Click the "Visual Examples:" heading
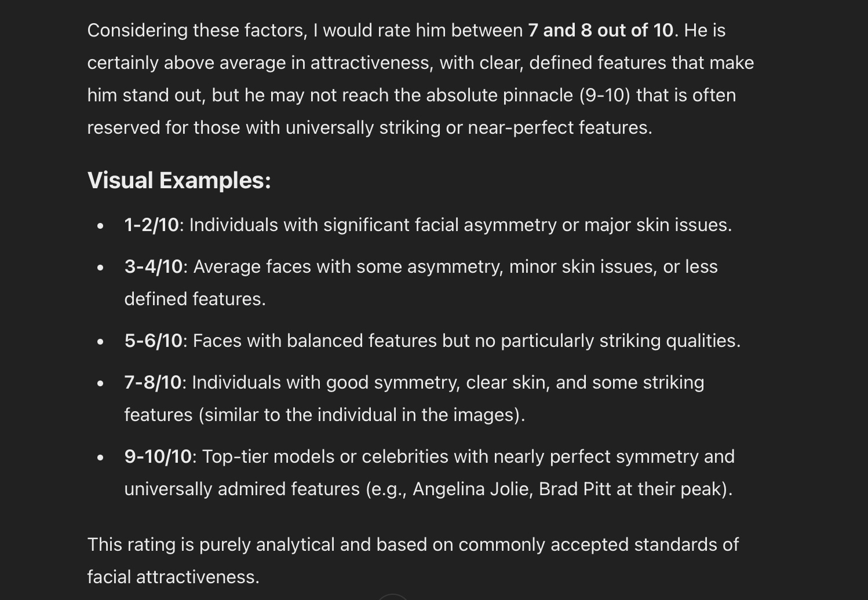This screenshot has height=600, width=868. pos(179,181)
